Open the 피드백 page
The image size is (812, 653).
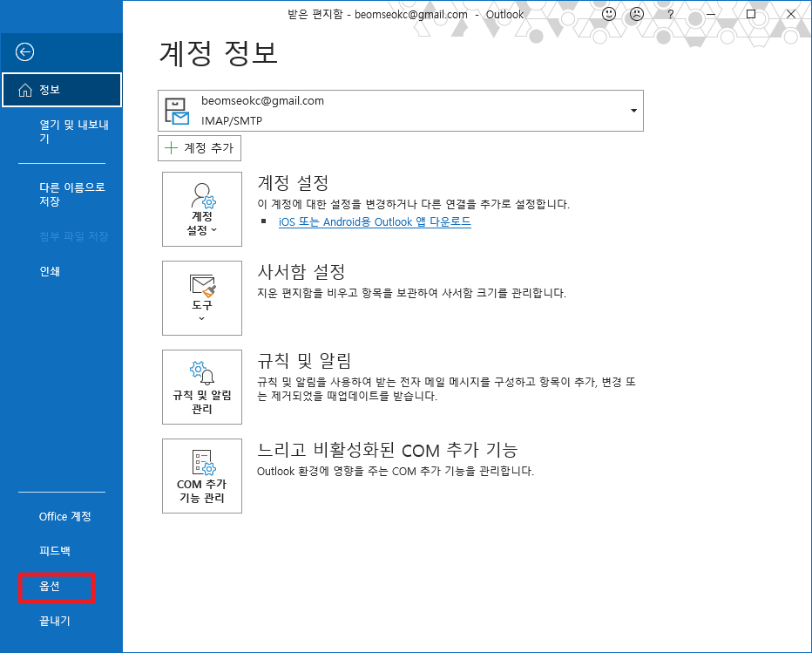tap(55, 551)
